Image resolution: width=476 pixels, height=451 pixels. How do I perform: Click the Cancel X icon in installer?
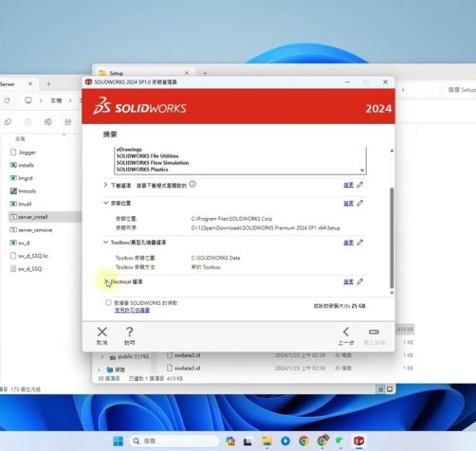point(102,332)
